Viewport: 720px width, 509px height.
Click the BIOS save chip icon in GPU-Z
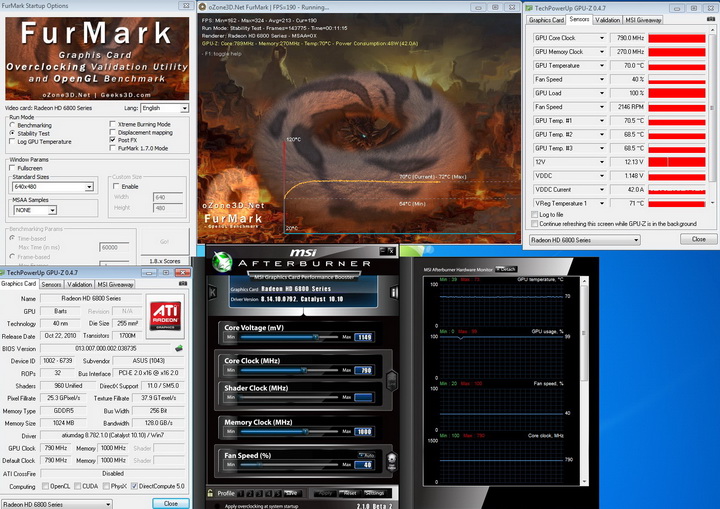[x=179, y=348]
